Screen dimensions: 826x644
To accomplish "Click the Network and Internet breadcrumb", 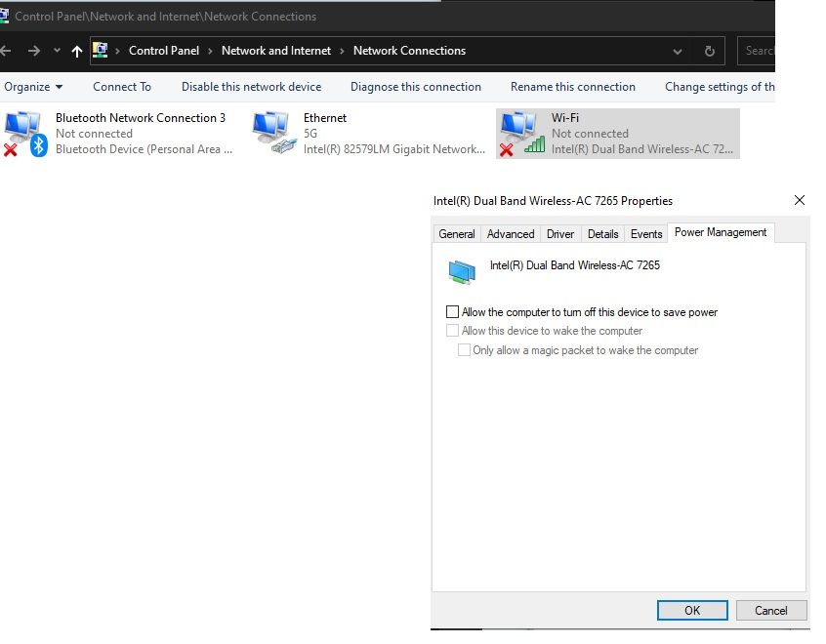I will 276,51.
